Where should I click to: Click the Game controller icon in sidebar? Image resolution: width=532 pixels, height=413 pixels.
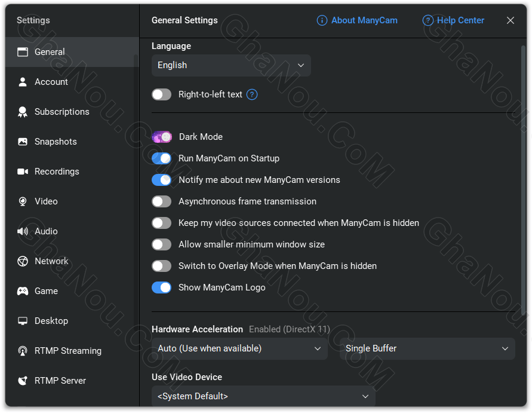coord(23,291)
